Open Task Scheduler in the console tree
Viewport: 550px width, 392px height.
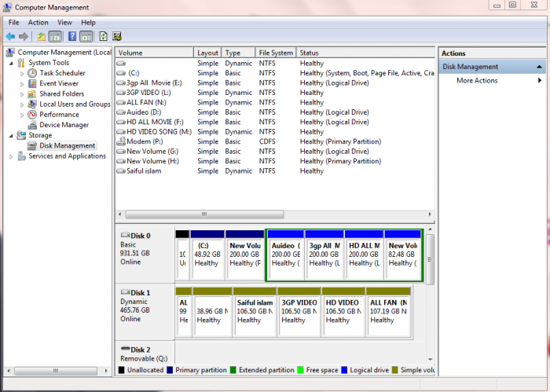click(62, 73)
